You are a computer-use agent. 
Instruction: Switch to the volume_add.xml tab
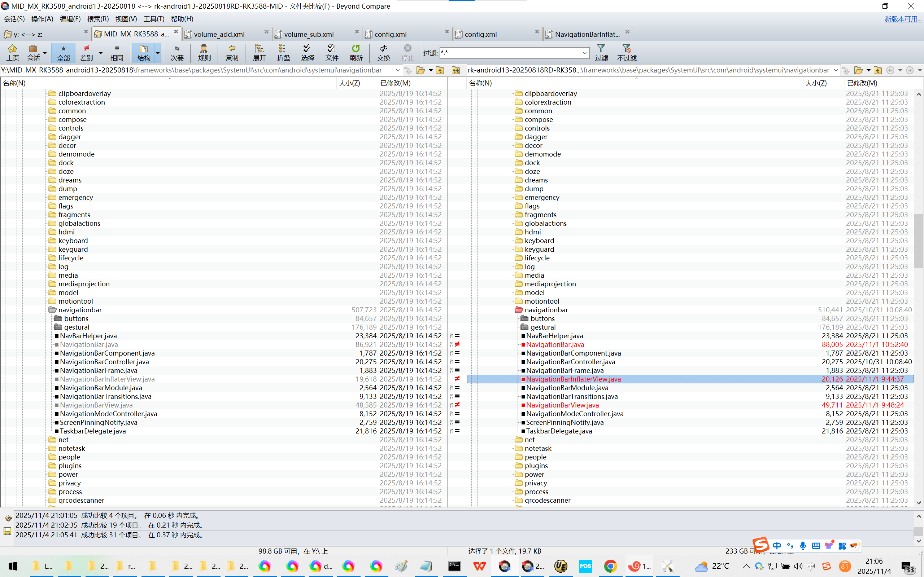[219, 34]
